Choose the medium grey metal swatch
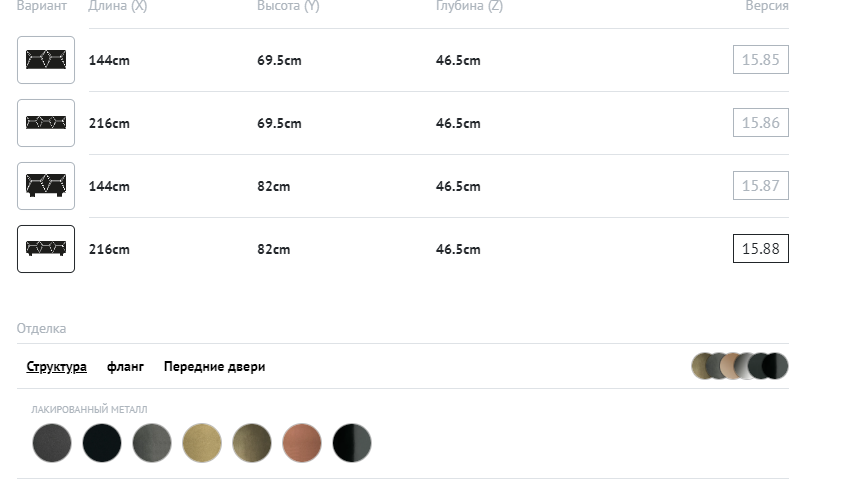Viewport: 843px width, 496px height. click(152, 443)
